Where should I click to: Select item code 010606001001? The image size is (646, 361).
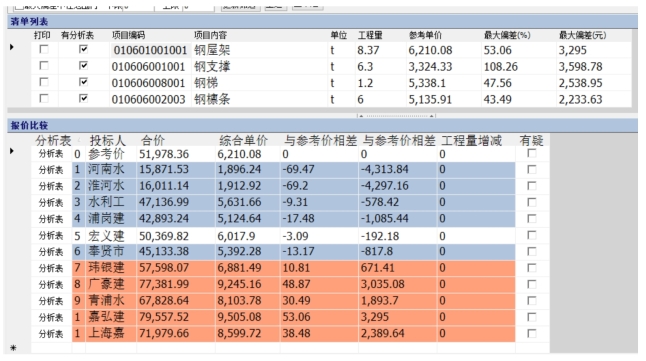(148, 67)
